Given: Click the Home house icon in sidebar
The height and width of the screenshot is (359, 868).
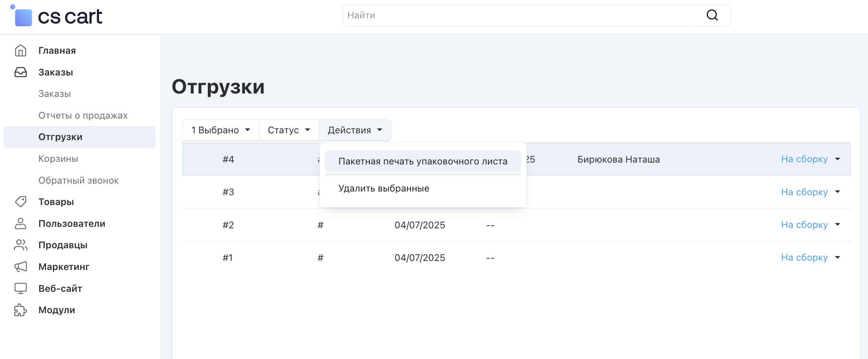Looking at the screenshot, I should (21, 50).
